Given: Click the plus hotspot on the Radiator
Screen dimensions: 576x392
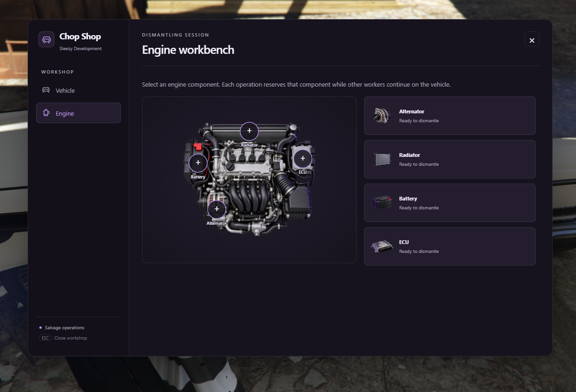Looking at the screenshot, I should click(249, 131).
